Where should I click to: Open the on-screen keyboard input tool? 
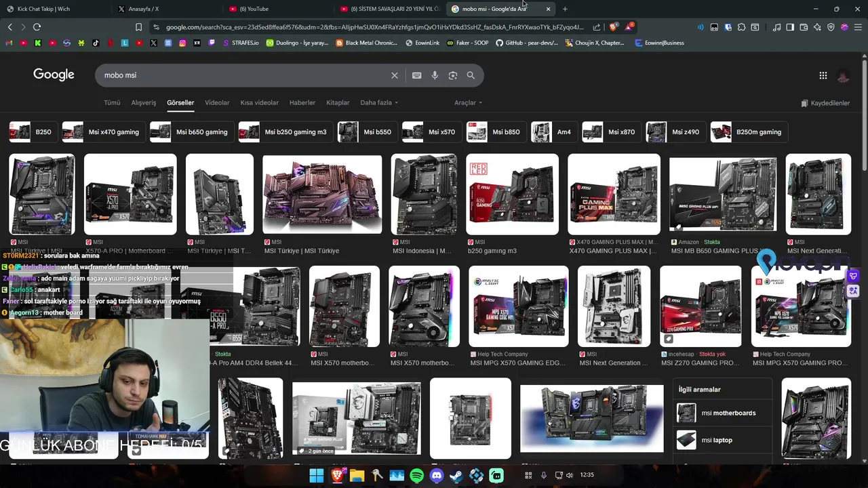tap(416, 75)
